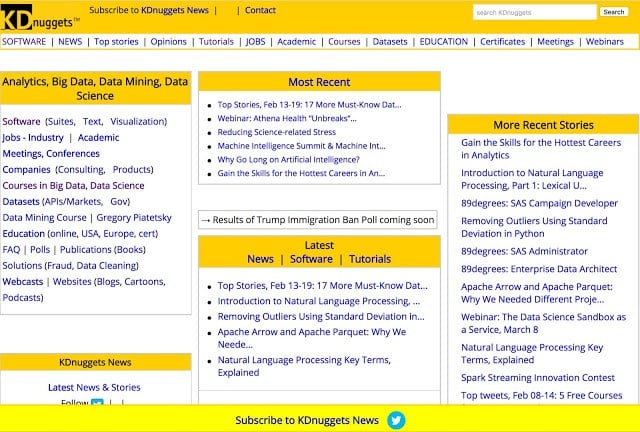640x432 pixels.
Task: Open Datasets in top navigation bar
Action: 390,42
